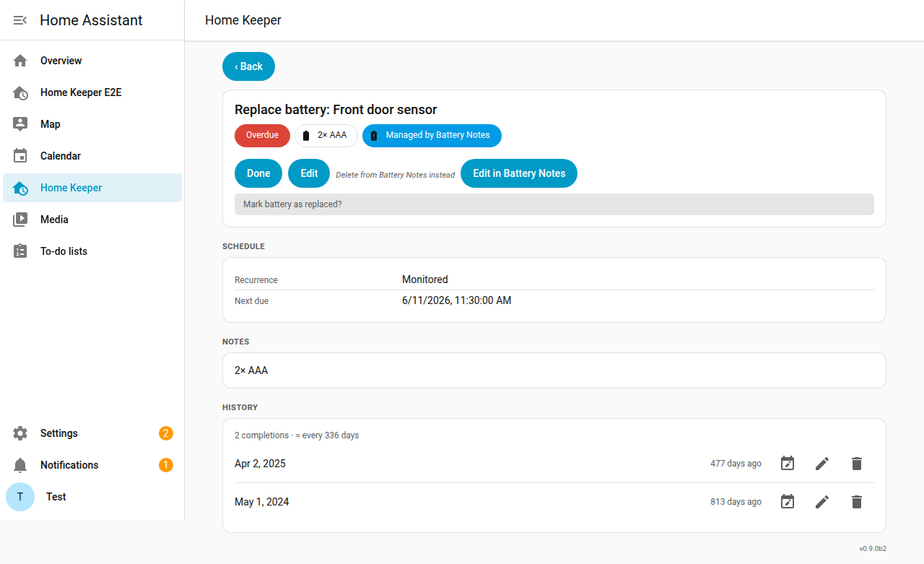Open the Home Keeper E2E panel
The height and width of the screenshot is (564, 924).
(x=92, y=92)
